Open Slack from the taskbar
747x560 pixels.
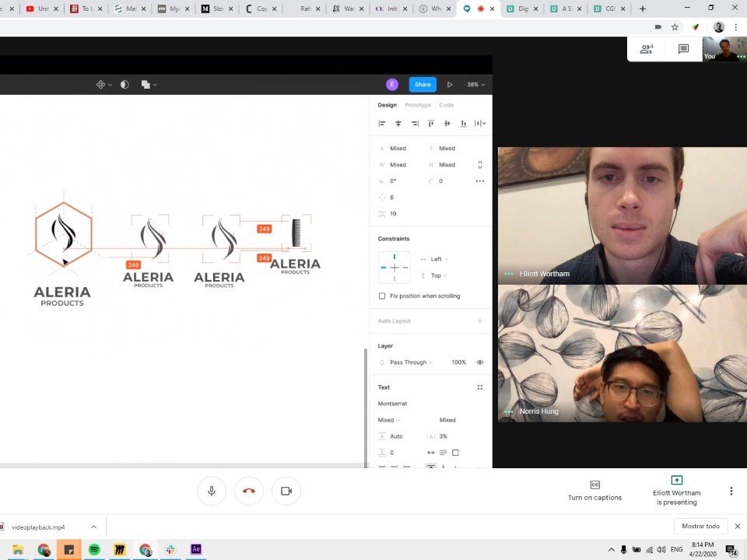point(170,550)
